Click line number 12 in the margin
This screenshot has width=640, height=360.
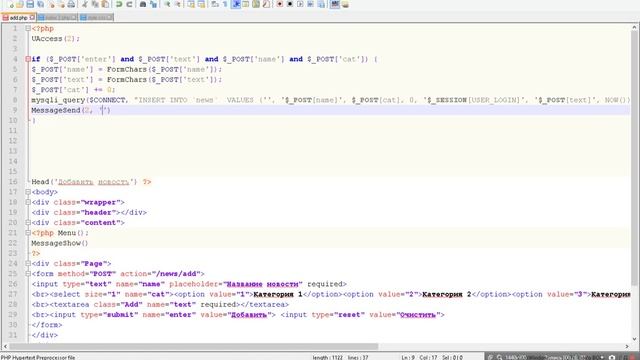coord(13,141)
